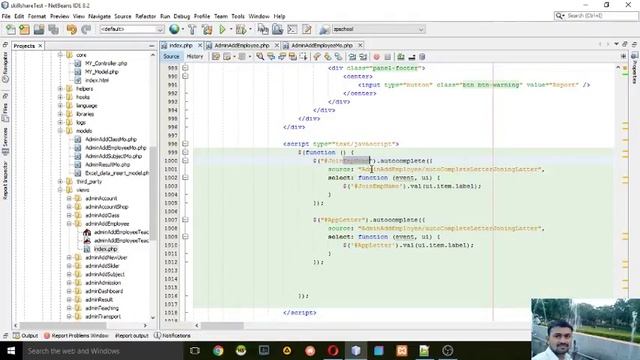Select MY_Controller.php in project tree

tap(106, 63)
